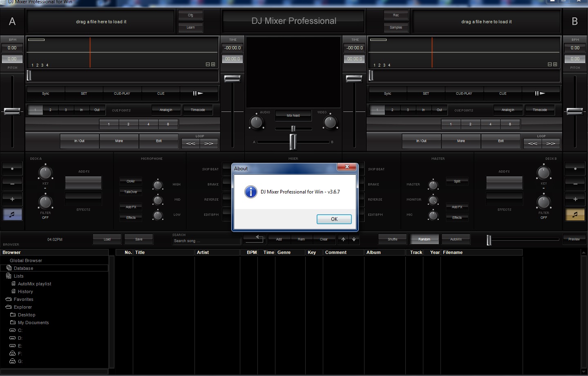Image resolution: width=588 pixels, height=376 pixels.
Task: Toggle deck A music note button
Action: (x=12, y=214)
